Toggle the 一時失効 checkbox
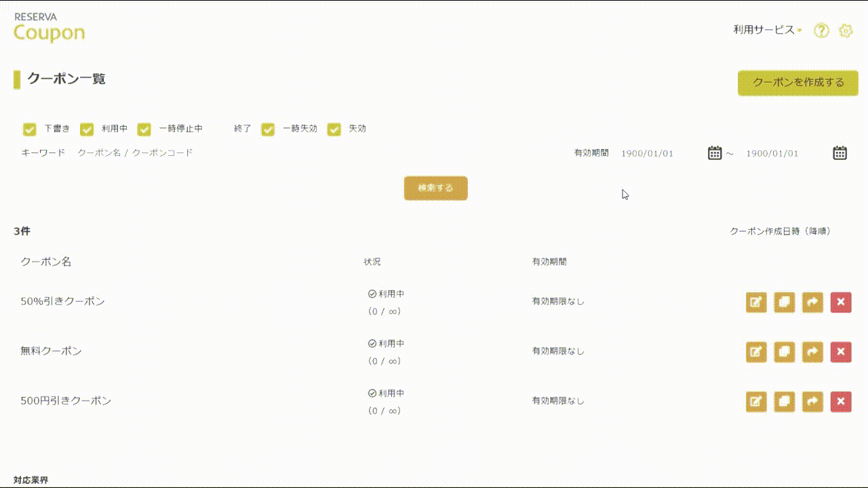The height and width of the screenshot is (488, 868). pos(268,129)
